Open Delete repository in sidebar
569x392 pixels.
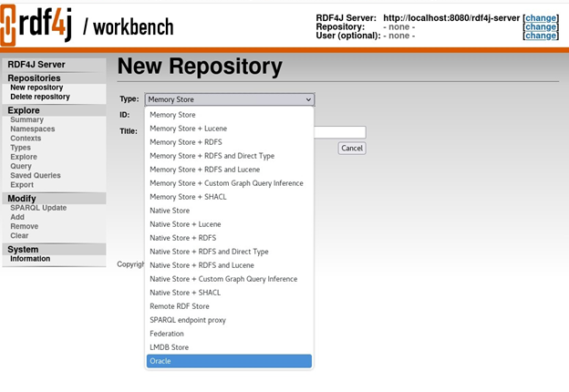(40, 97)
